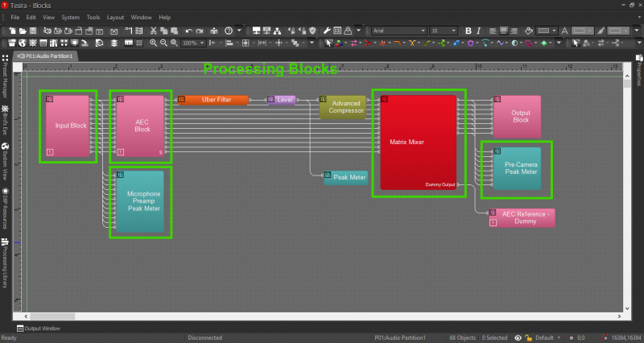Open help with the question mark icon

[229, 31]
